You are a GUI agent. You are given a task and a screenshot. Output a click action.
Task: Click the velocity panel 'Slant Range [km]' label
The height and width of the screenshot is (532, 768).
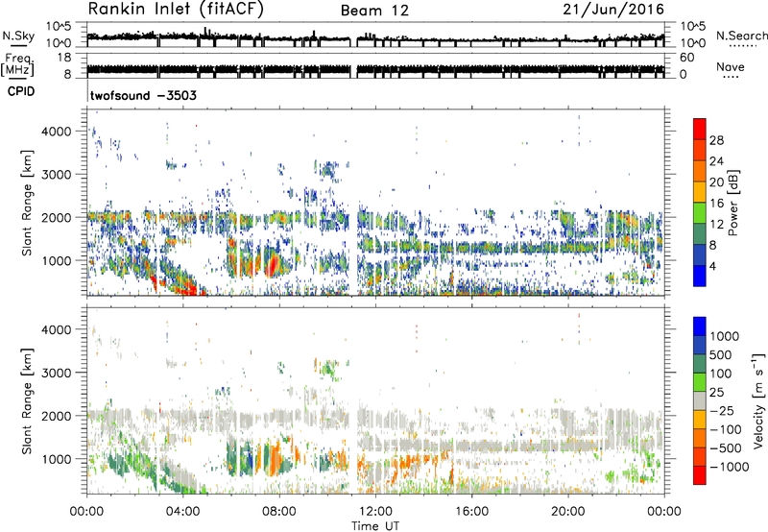pos(27,401)
